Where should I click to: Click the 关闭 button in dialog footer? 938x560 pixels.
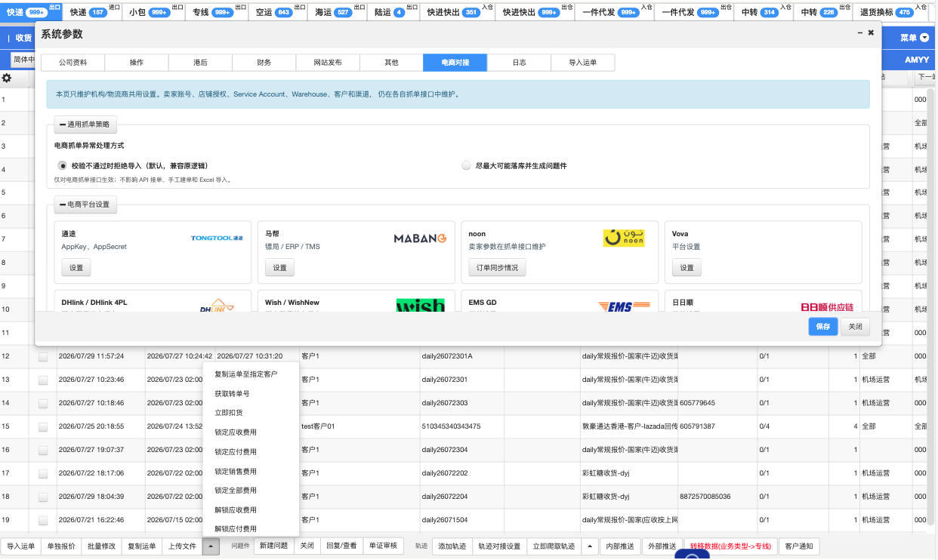tap(855, 327)
